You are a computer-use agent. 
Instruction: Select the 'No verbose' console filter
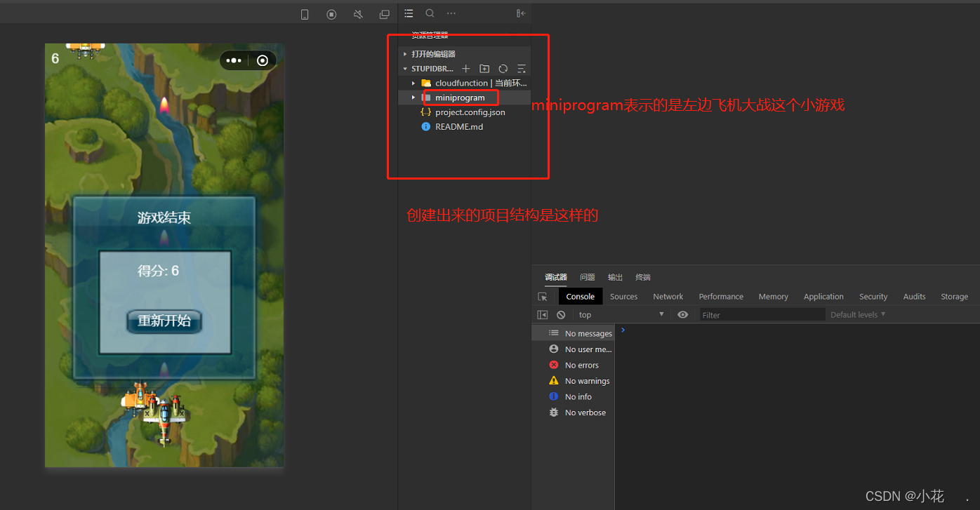[573, 412]
